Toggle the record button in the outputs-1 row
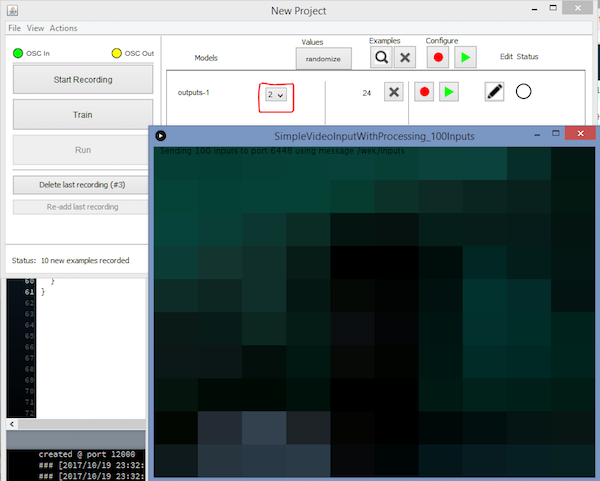The height and width of the screenshot is (481, 600). pos(425,92)
